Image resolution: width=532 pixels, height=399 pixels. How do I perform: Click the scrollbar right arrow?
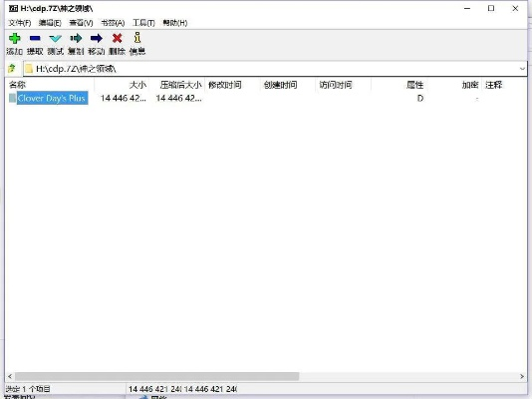(x=522, y=376)
